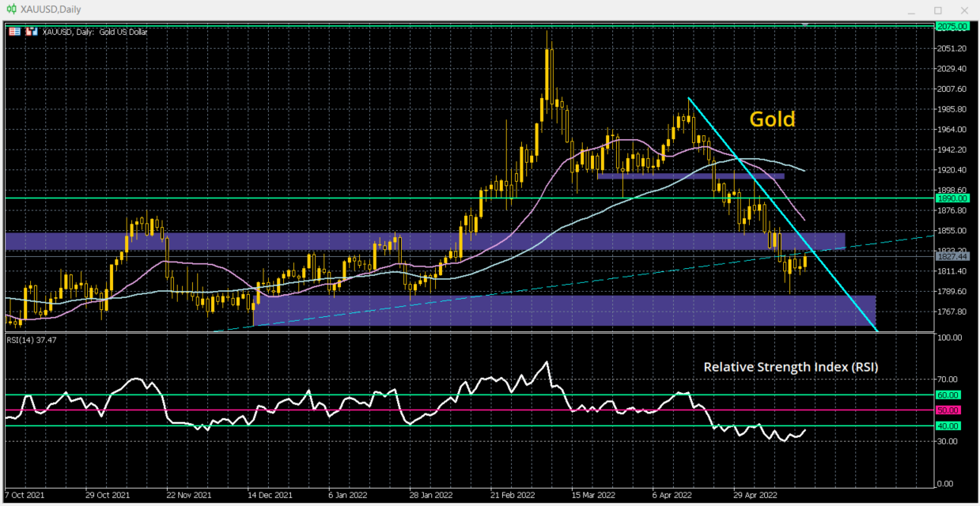Click the XAUUSD,Daily window title text
This screenshot has width=980, height=506.
click(x=51, y=9)
